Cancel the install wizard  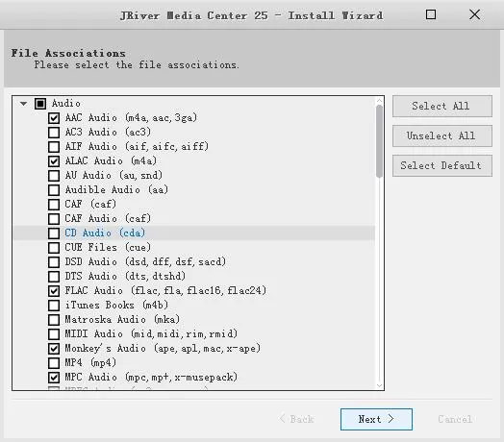point(455,419)
